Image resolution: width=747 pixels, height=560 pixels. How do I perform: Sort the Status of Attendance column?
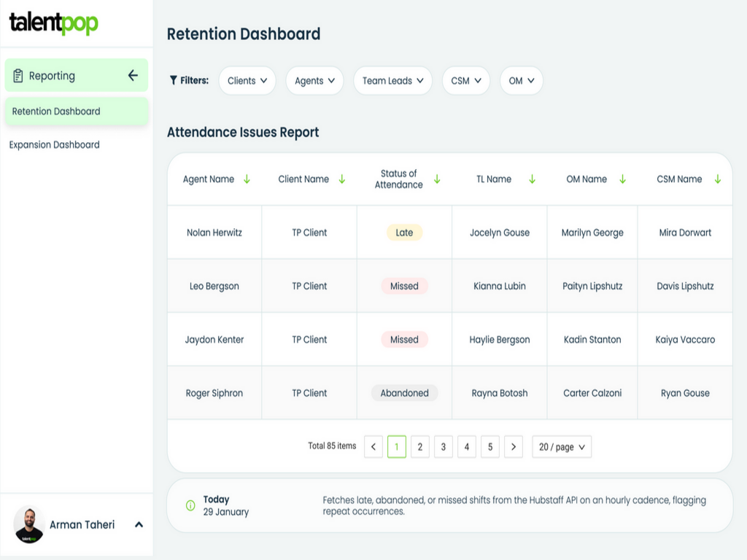tap(437, 179)
